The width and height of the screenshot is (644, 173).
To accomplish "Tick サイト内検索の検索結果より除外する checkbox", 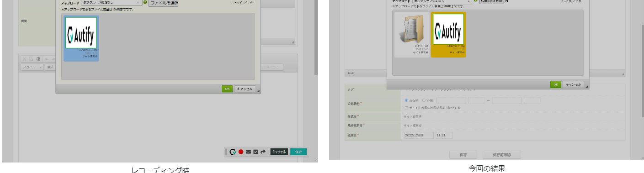I will coord(407,108).
